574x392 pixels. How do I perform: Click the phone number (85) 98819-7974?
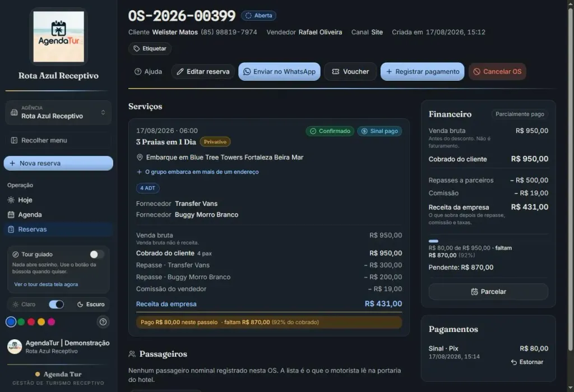[x=229, y=32]
